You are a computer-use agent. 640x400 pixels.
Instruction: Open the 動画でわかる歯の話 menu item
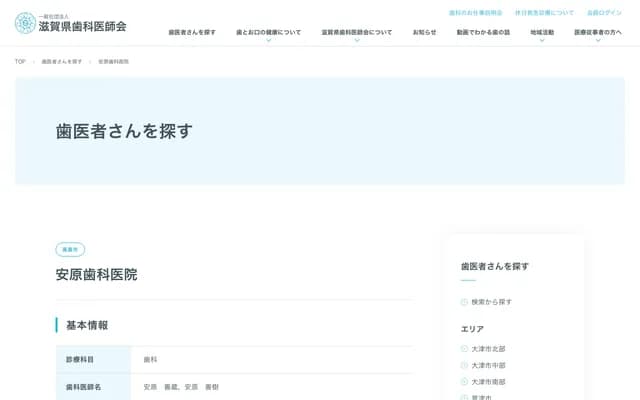[x=483, y=32]
